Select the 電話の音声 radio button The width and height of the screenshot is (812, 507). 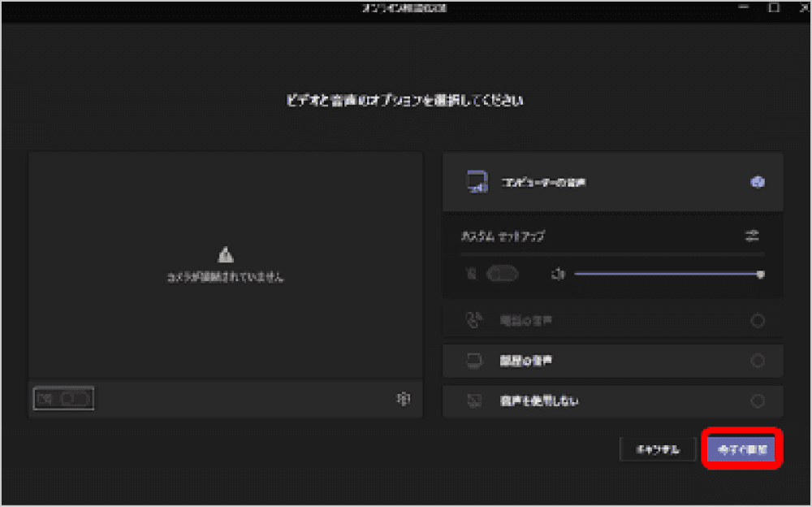click(x=757, y=321)
